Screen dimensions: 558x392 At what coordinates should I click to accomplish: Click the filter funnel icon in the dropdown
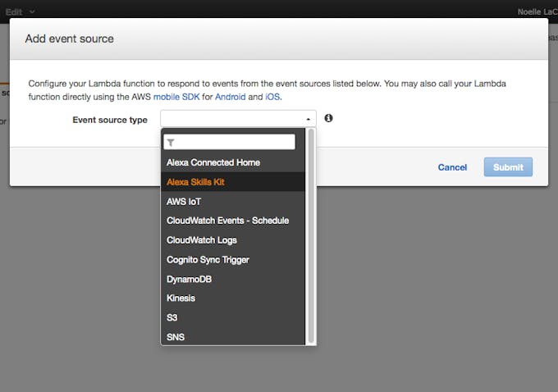(x=171, y=143)
